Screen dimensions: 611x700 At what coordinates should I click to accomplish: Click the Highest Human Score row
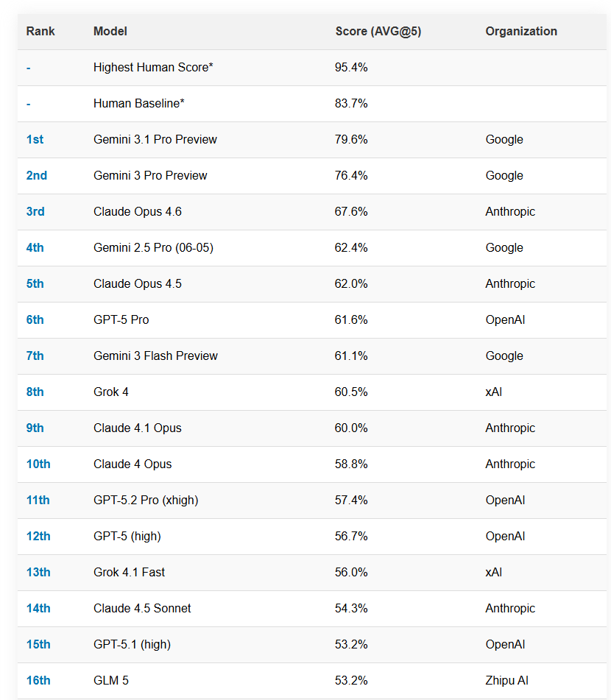click(153, 68)
